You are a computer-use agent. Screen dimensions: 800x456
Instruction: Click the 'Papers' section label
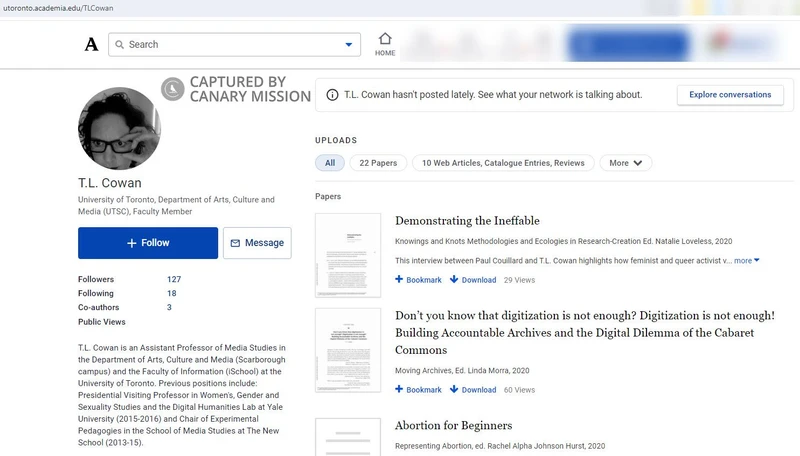pos(328,196)
